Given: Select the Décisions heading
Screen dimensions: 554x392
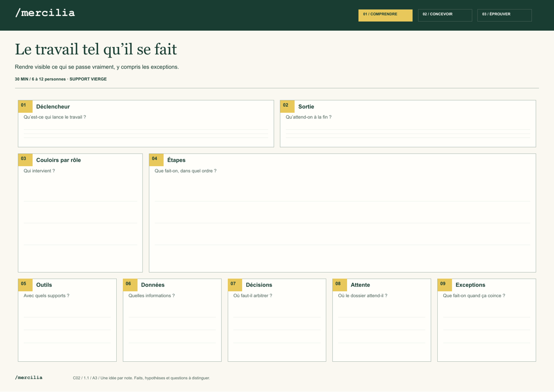Looking at the screenshot, I should click(259, 285).
